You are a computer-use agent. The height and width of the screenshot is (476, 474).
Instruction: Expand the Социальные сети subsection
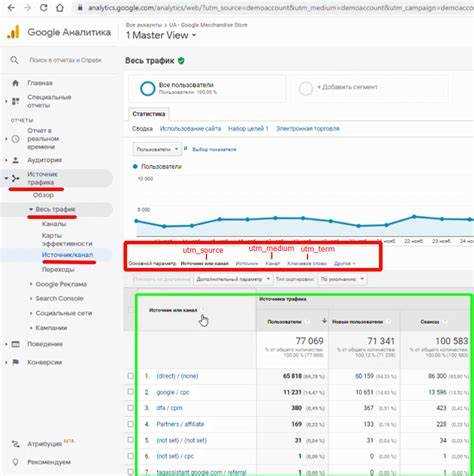(31, 313)
